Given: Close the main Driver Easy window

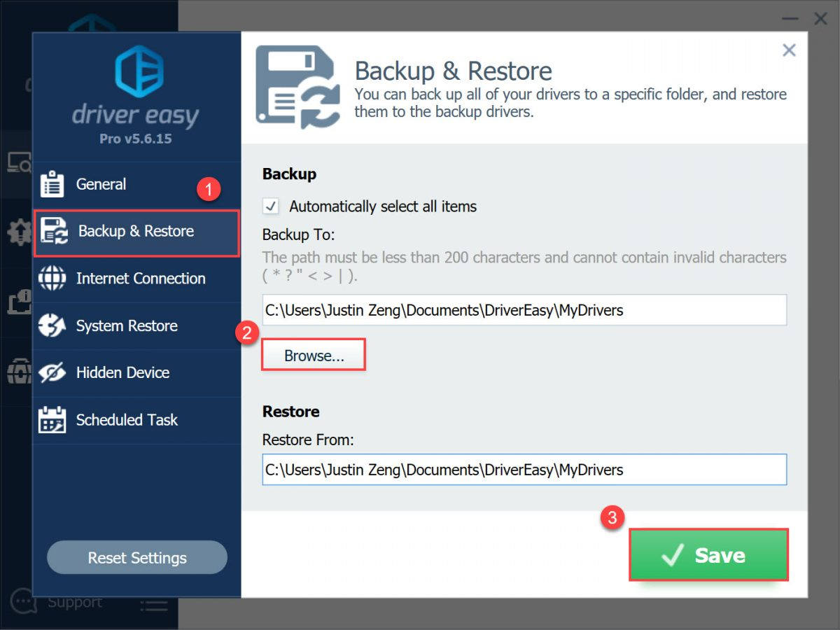Looking at the screenshot, I should click(820, 20).
